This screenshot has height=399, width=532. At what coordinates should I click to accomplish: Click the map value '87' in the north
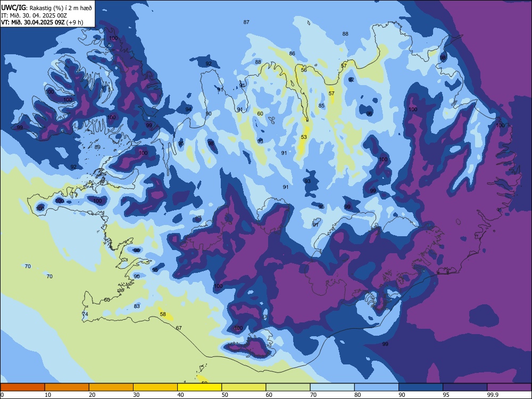point(246,22)
